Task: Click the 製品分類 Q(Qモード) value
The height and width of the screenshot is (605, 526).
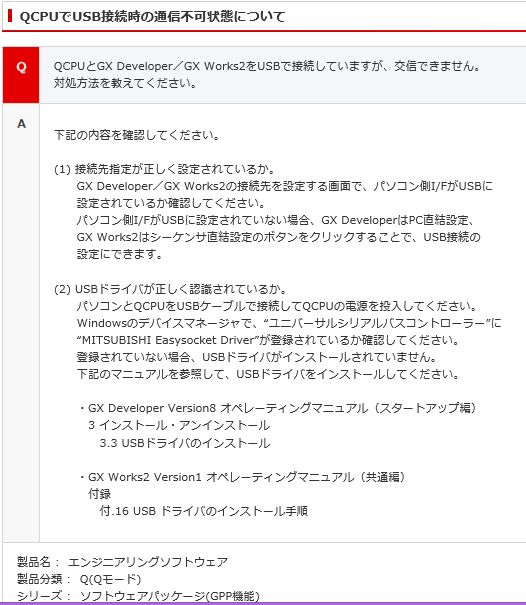Action: [110, 579]
